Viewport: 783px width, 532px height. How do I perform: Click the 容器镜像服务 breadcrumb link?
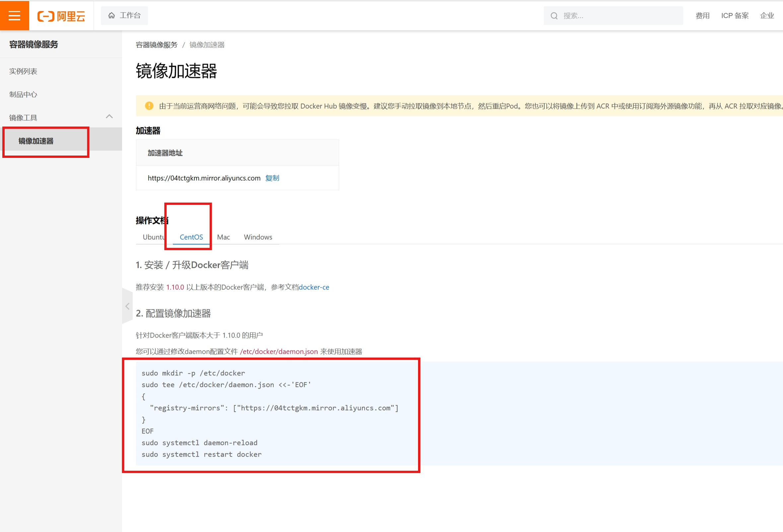tap(157, 45)
